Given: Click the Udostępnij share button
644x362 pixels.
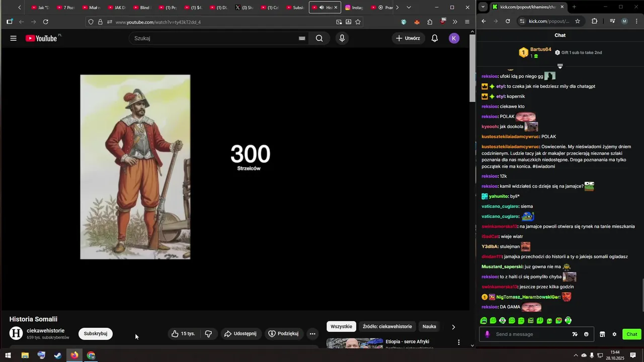Looking at the screenshot, I should (x=240, y=334).
